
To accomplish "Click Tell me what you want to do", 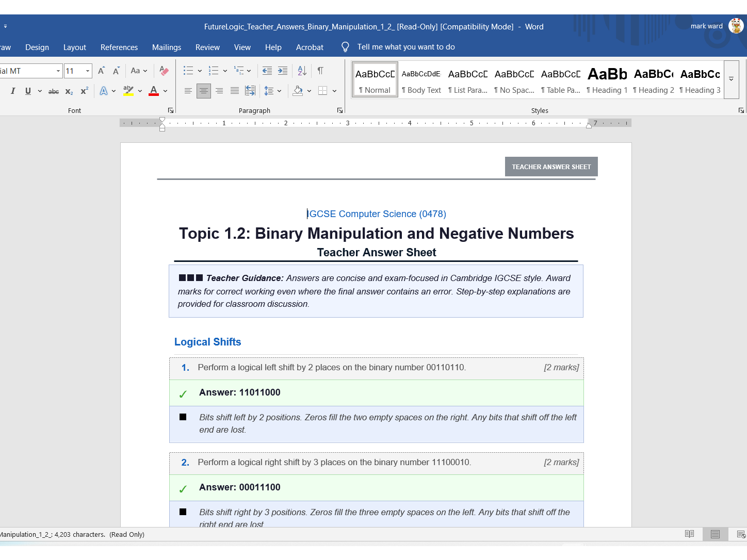I will (406, 47).
